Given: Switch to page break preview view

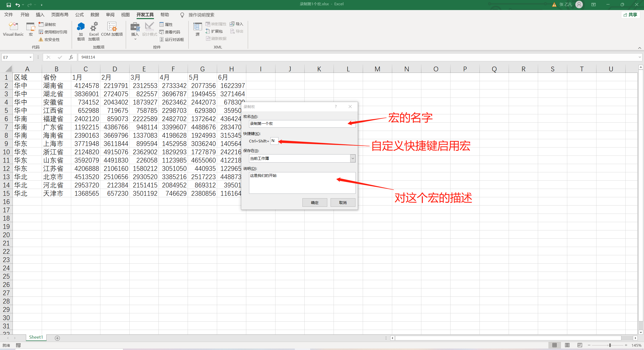Looking at the screenshot, I should click(x=580, y=345).
